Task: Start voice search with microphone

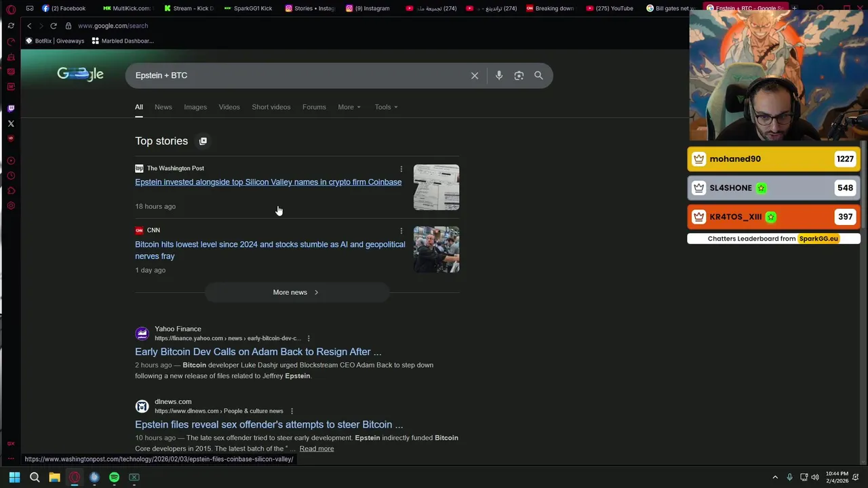Action: (499, 75)
